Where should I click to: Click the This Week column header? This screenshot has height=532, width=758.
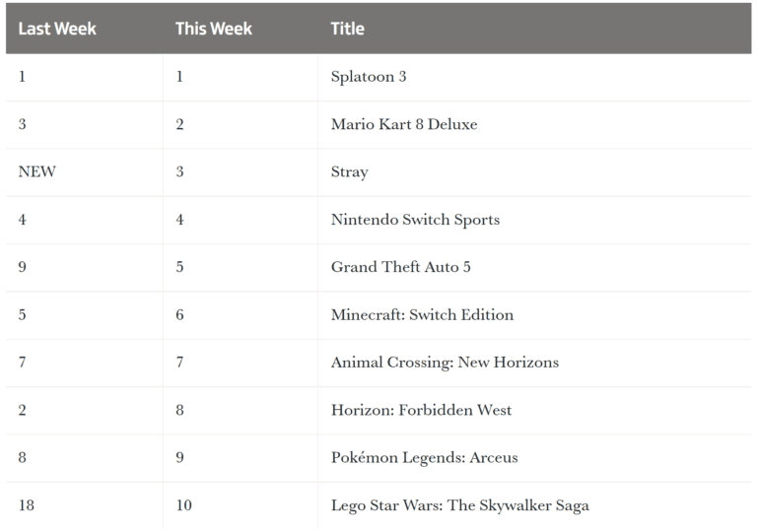click(x=214, y=29)
